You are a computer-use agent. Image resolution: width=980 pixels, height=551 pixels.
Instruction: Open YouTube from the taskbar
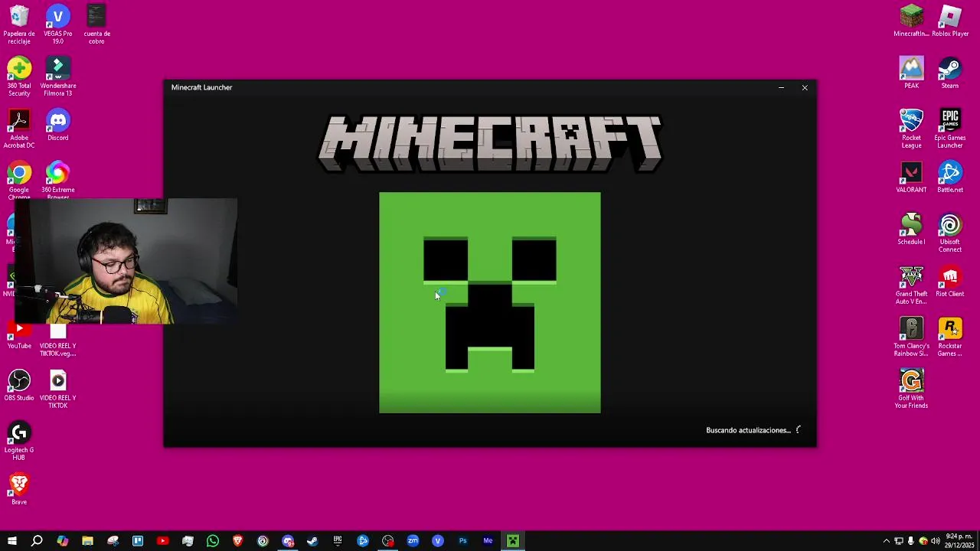click(162, 541)
